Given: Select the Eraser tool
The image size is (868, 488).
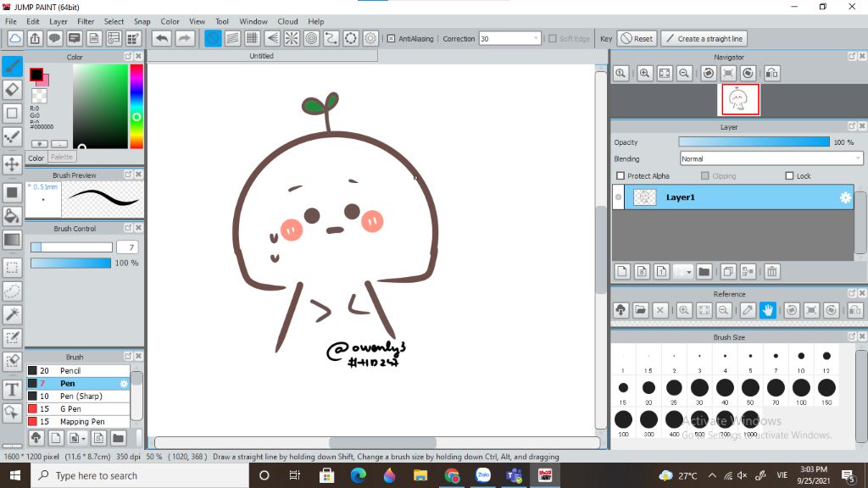Looking at the screenshot, I should tap(12, 90).
